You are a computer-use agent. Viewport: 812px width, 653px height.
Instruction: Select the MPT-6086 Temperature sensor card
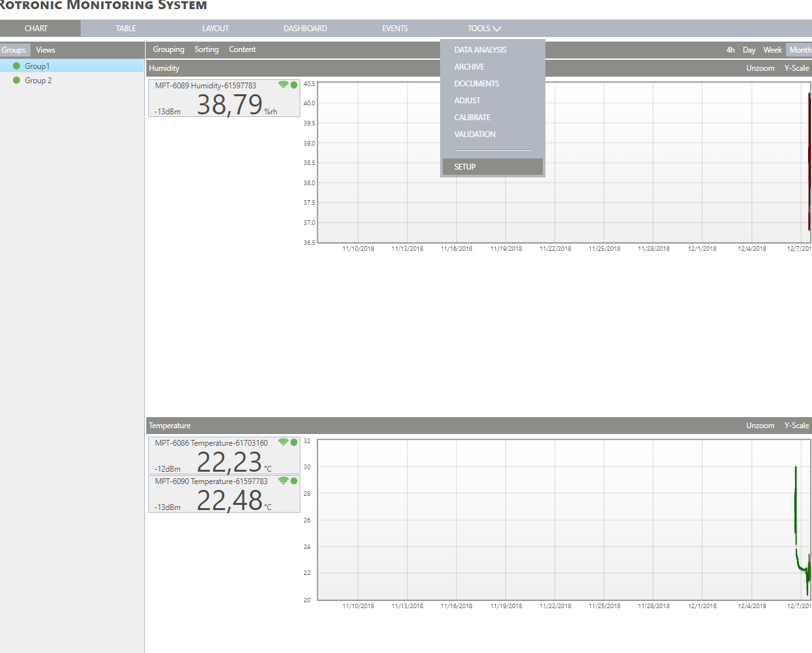pos(224,455)
